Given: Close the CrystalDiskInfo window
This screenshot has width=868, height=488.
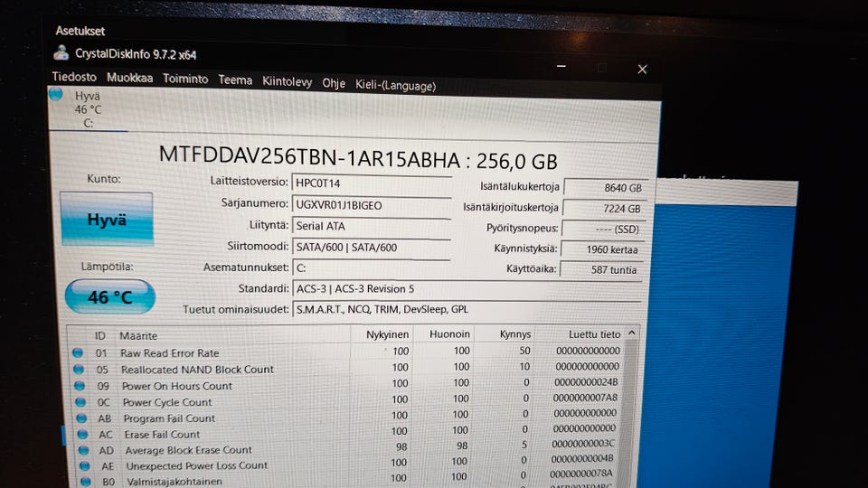Looking at the screenshot, I should (642, 70).
